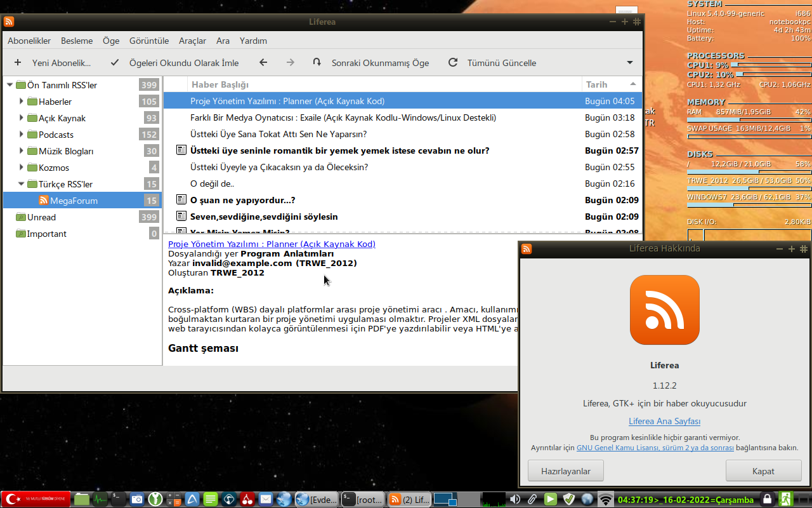Screen dimensions: 812x508
Task: Open the Proje Yönetim Yazılımı article link
Action: [272, 244]
